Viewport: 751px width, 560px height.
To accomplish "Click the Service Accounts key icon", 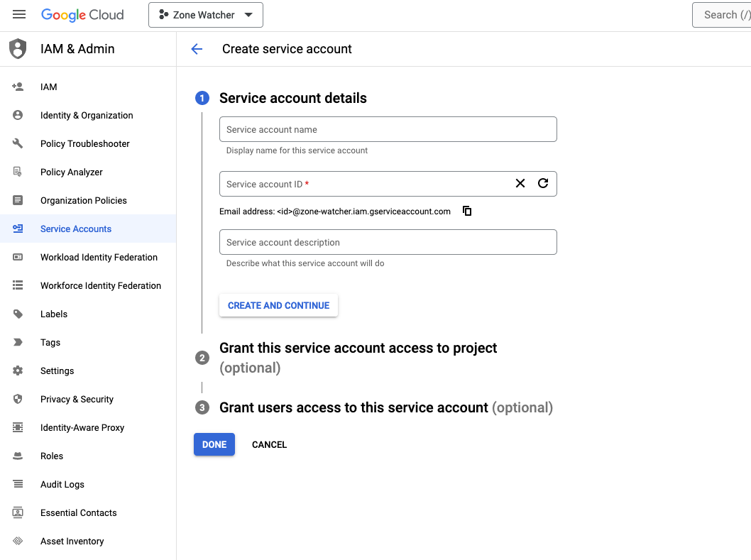I will [18, 229].
